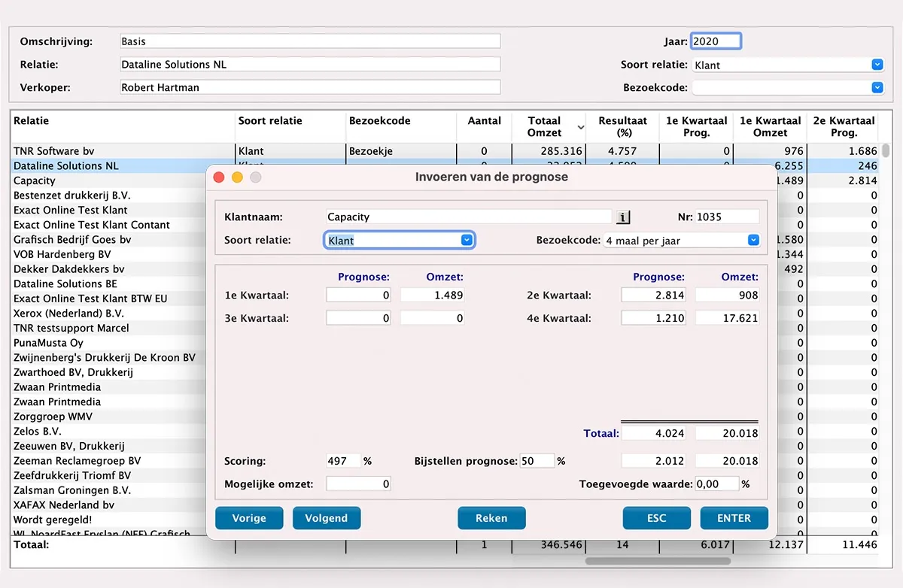
Task: Click the 1e Kwartaal Prognose field
Action: point(358,296)
